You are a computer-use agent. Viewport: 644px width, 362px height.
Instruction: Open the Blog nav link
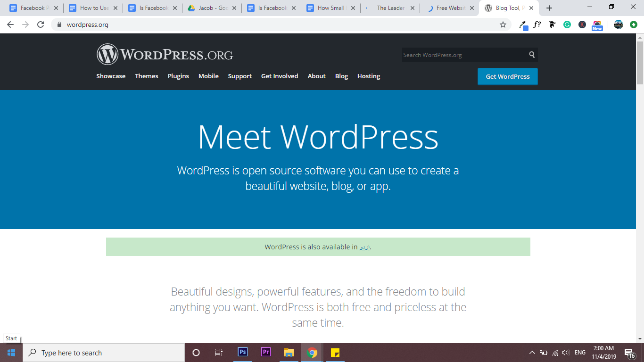[x=341, y=76]
